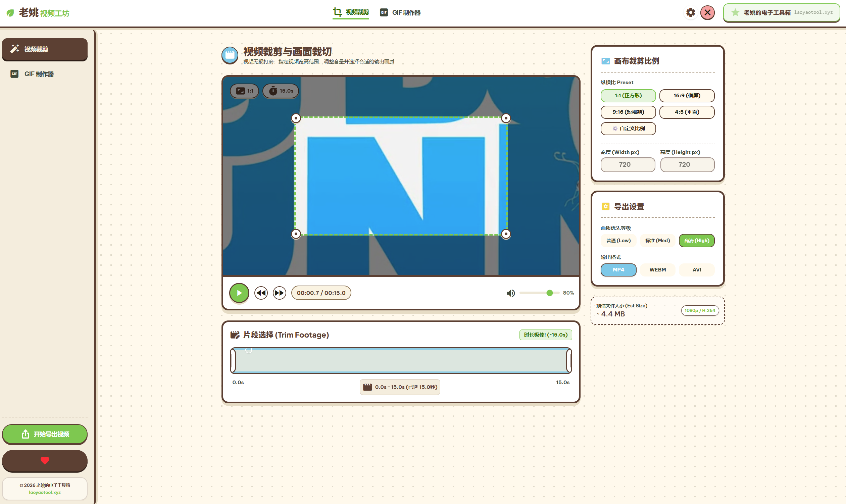Switch to the 视频裁剪 top tab
The image size is (846, 504).
pyautogui.click(x=350, y=12)
